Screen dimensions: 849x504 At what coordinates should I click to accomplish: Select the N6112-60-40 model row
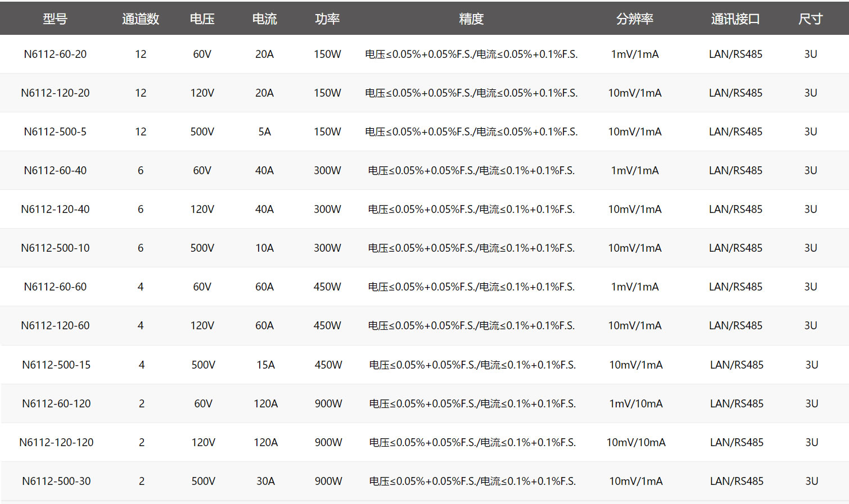coord(55,171)
